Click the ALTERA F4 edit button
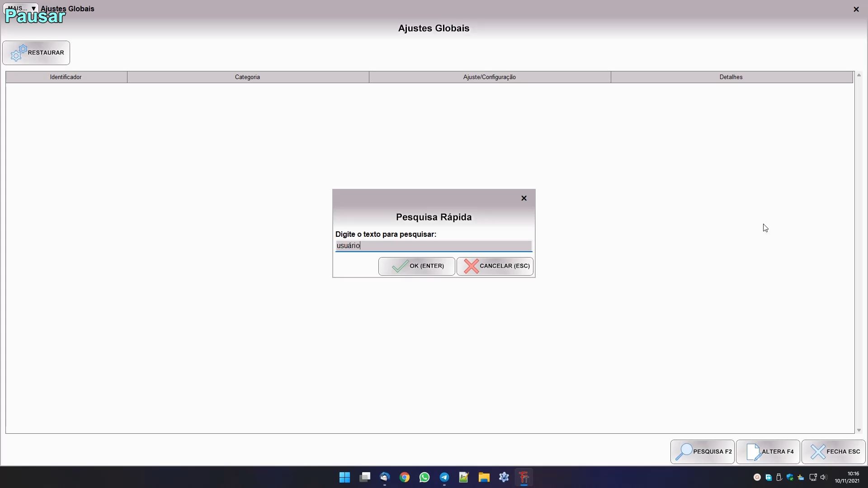Screen dimensions: 868x488 click(x=768, y=452)
